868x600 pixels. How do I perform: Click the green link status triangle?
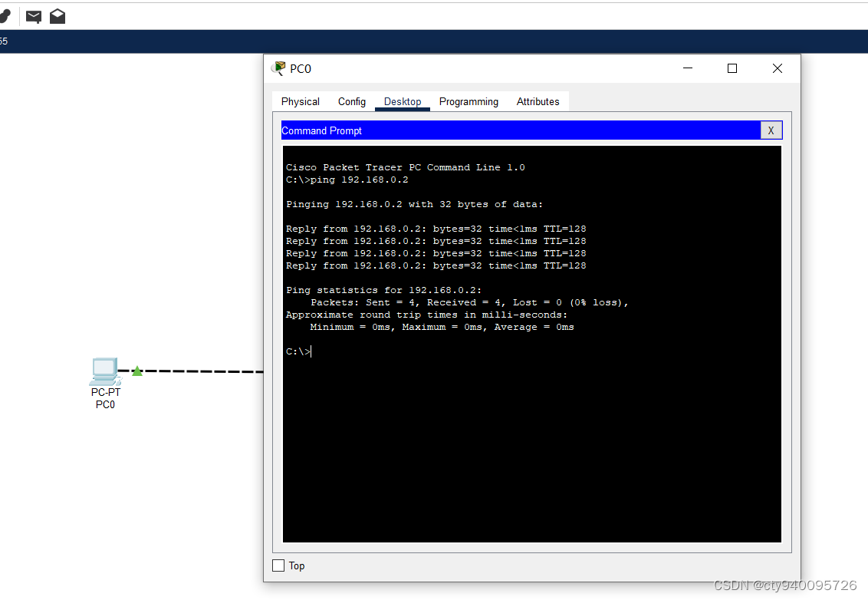pyautogui.click(x=137, y=371)
